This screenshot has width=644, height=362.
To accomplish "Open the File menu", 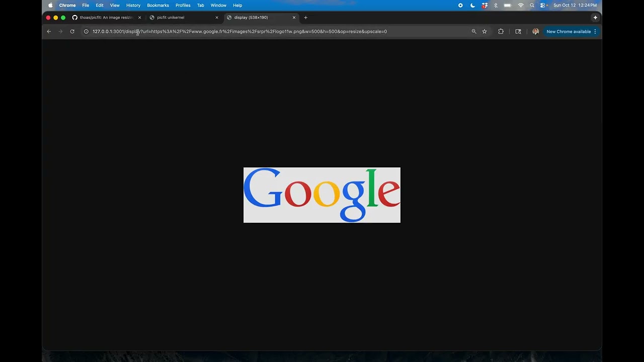I will point(86,6).
